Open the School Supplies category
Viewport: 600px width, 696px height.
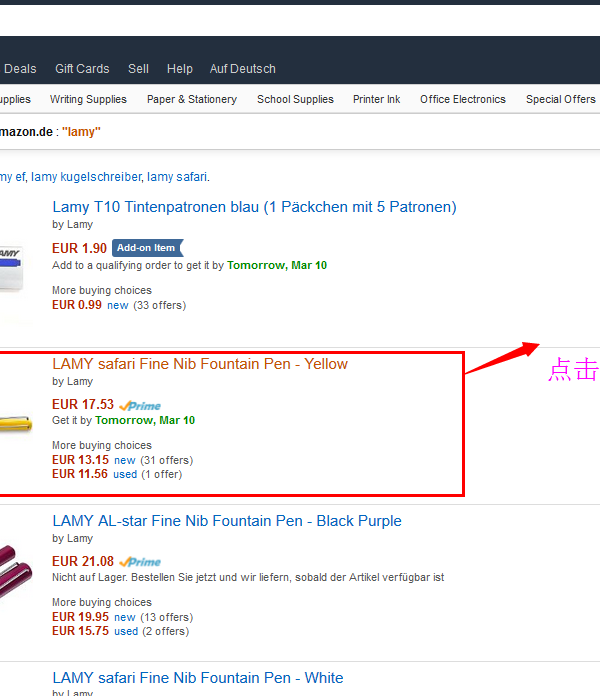[295, 99]
